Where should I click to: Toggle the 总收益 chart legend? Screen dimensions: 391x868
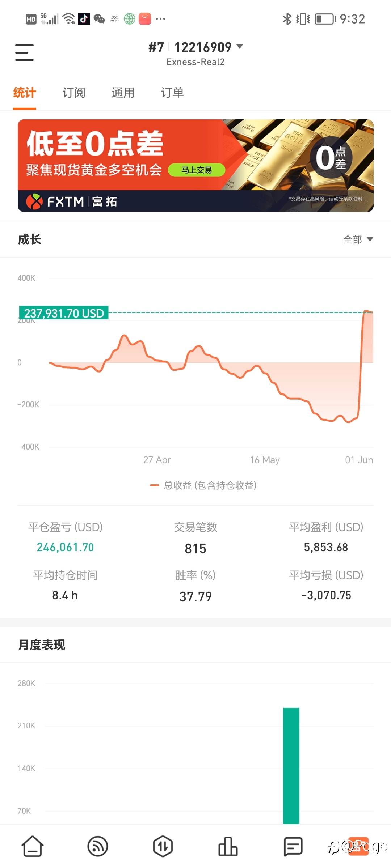[x=203, y=485]
